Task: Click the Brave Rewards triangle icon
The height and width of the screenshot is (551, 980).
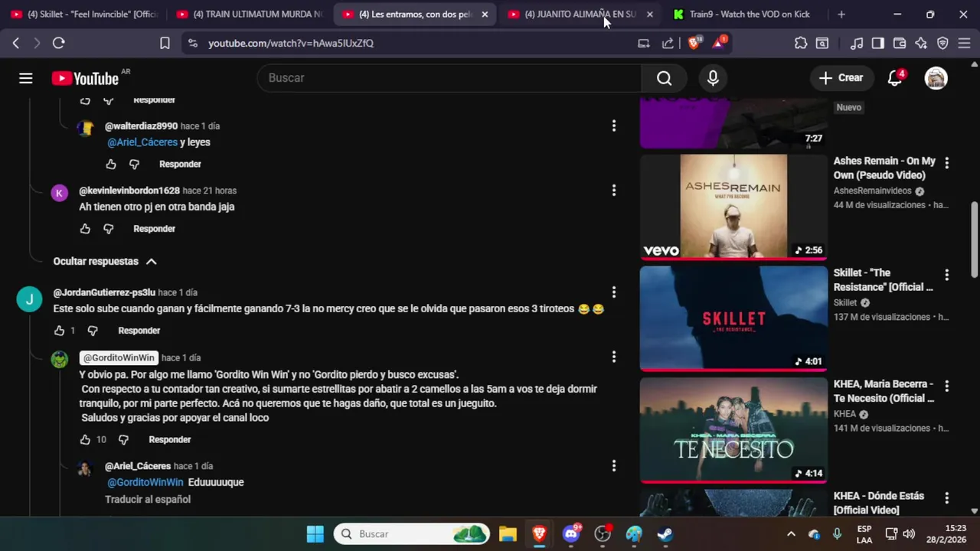Action: coord(719,43)
